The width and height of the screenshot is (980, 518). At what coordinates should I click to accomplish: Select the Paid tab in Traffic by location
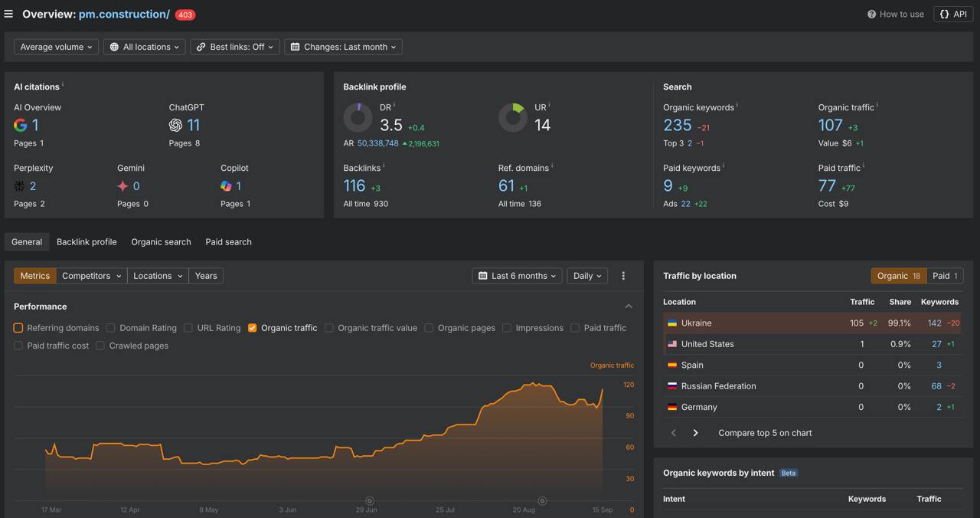[945, 276]
